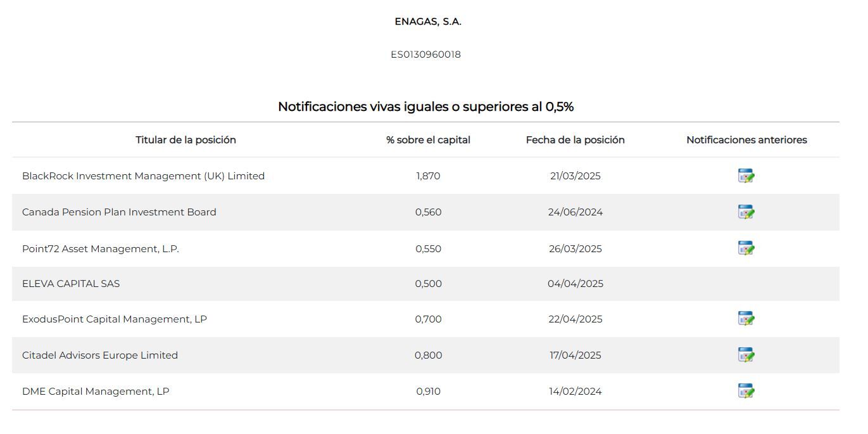Click the ENAGAS, S.A. company title
This screenshot has width=868, height=434.
click(428, 22)
